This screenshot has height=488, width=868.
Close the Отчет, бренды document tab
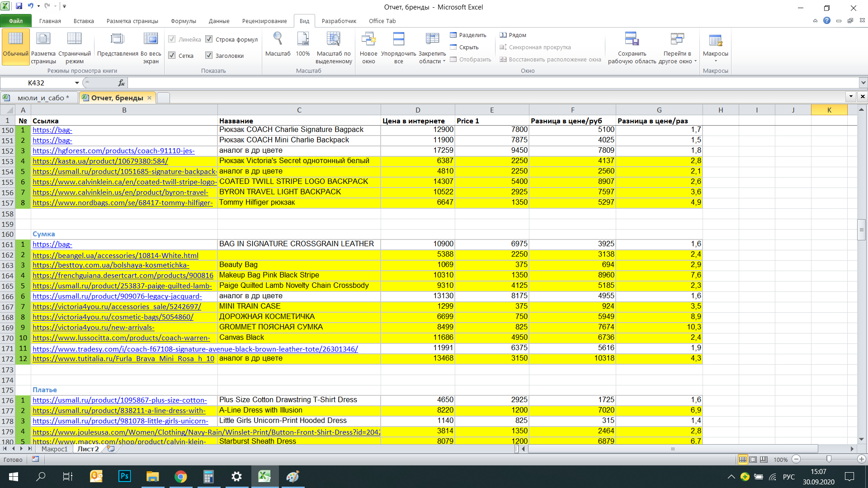(x=149, y=98)
